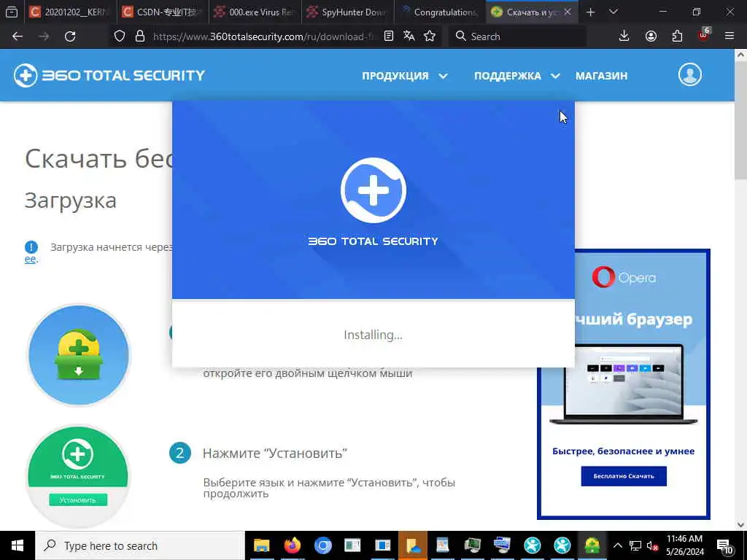List all tabs with the chevron
The image size is (747, 560).
(614, 12)
